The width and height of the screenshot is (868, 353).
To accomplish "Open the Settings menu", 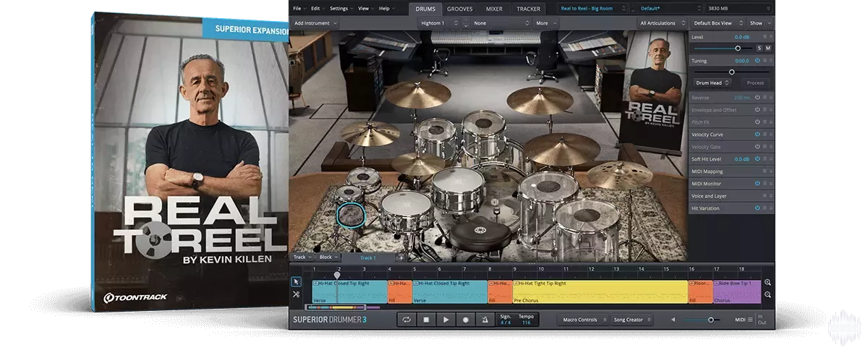I will pyautogui.click(x=341, y=9).
